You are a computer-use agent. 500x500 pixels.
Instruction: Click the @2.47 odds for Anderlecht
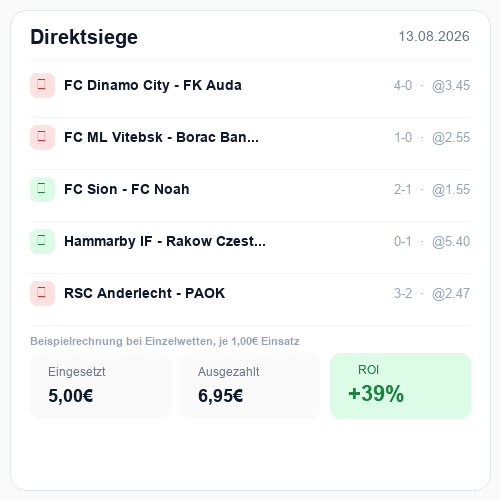point(451,294)
